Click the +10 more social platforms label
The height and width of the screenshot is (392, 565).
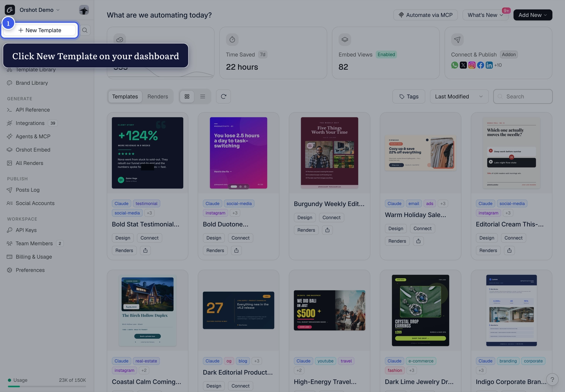tap(498, 65)
